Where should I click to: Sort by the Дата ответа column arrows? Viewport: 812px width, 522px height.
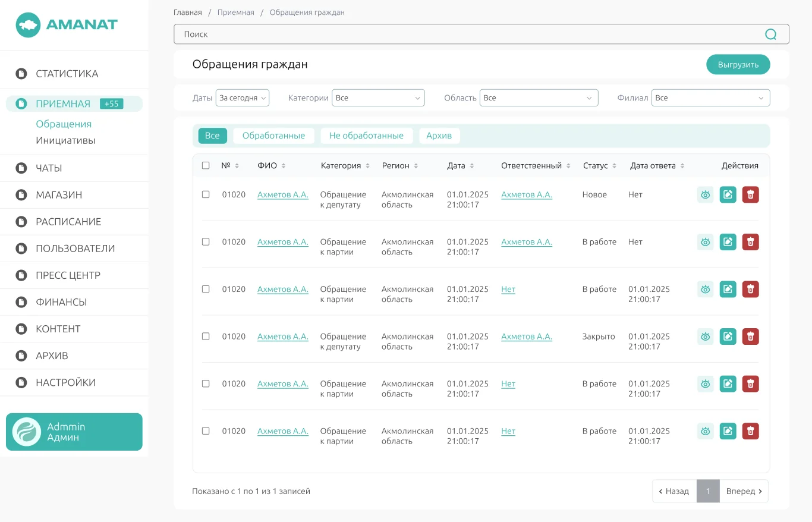[x=682, y=166]
